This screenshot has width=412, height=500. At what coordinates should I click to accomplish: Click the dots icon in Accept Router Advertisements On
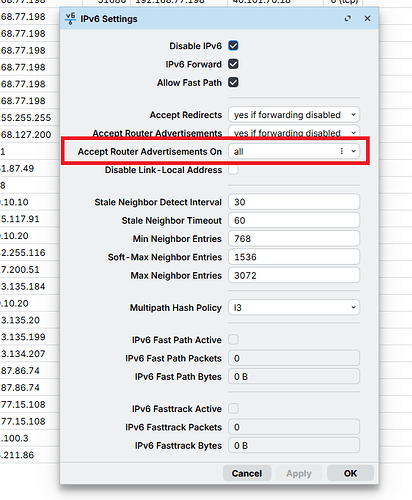click(x=342, y=151)
